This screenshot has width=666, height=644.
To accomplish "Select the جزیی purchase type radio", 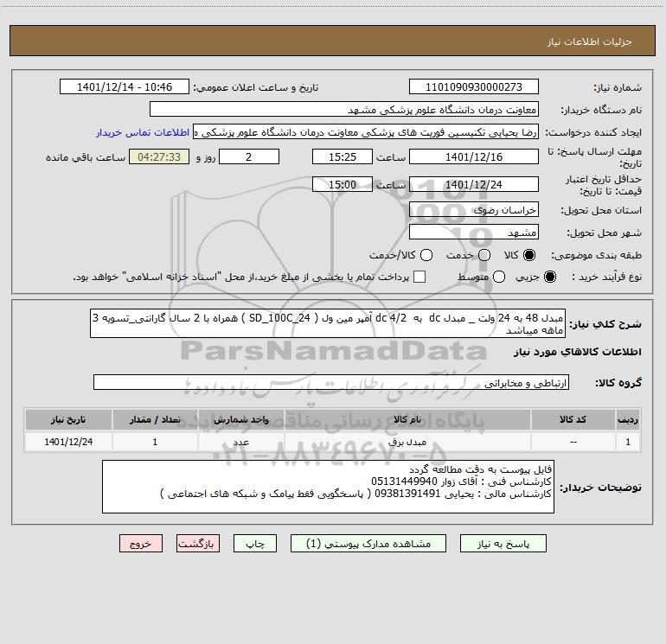I will 549,277.
